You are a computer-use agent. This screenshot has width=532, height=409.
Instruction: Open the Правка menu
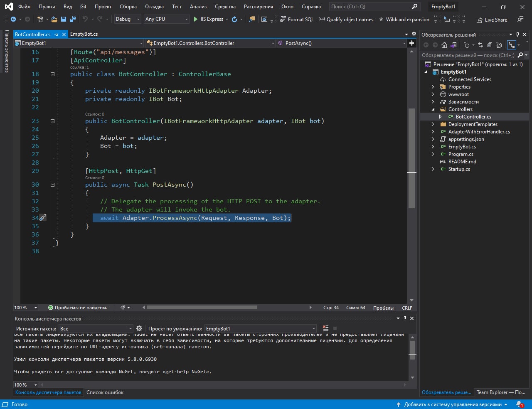(x=47, y=7)
